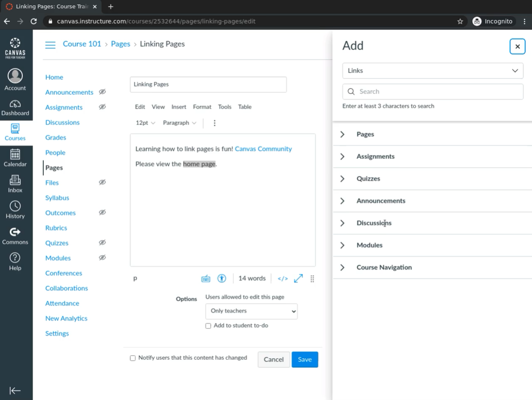Toggle visibility eye next to Announcements
The width and height of the screenshot is (532, 400).
102,92
